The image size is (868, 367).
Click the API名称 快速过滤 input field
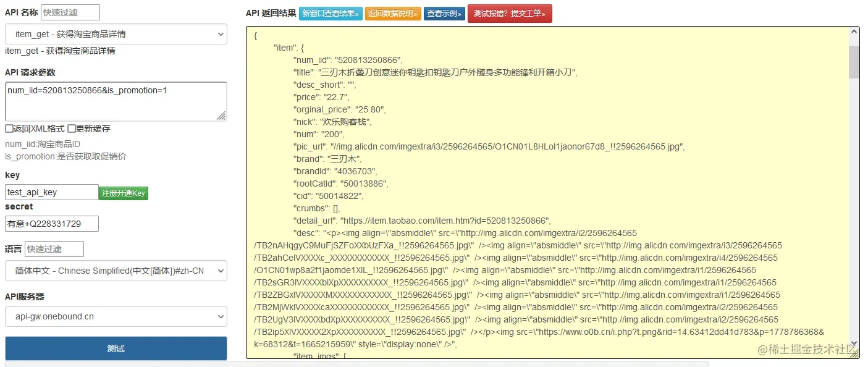click(69, 11)
